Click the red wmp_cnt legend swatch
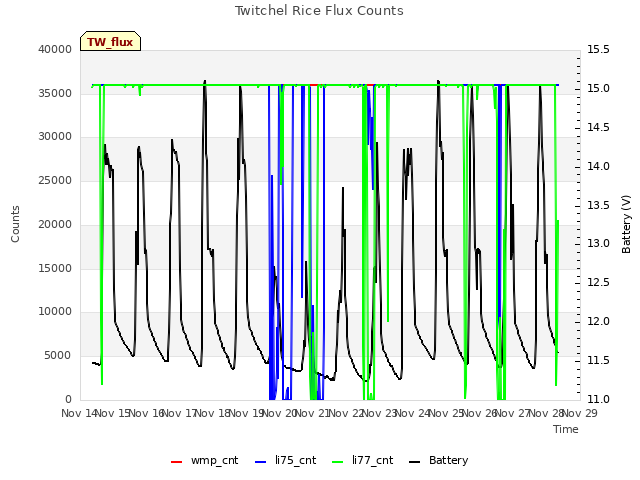The height and width of the screenshot is (480, 640). [x=176, y=462]
